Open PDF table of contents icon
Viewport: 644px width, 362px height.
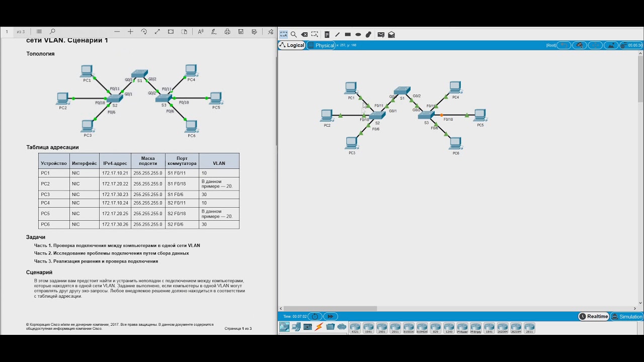click(x=39, y=32)
